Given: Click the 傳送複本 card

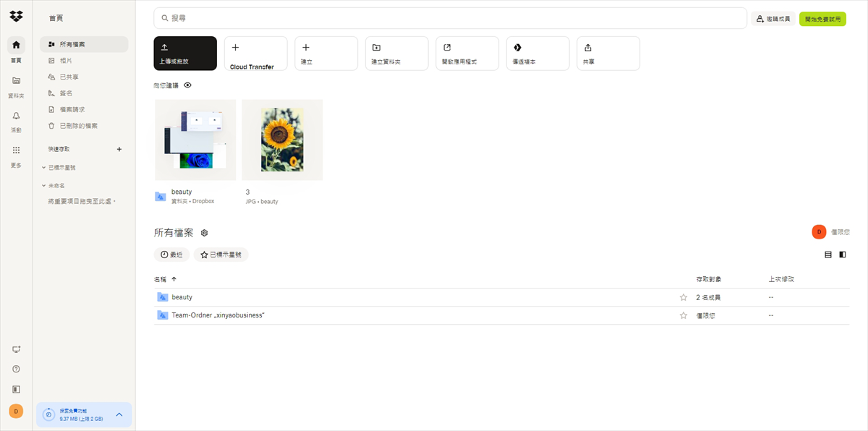Looking at the screenshot, I should 537,54.
